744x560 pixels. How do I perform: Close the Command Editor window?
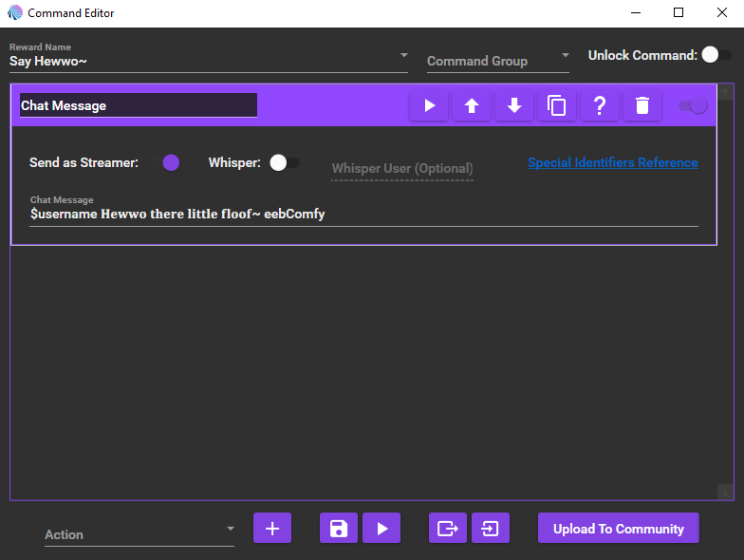pos(721,13)
